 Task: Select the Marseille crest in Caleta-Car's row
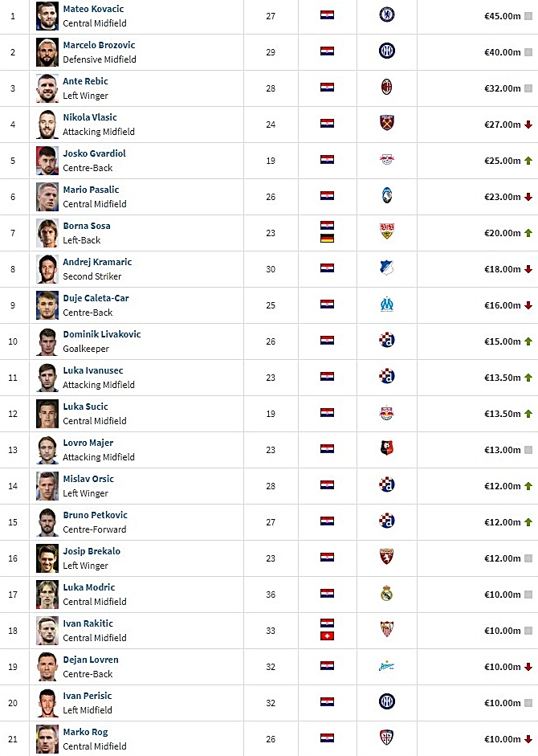pyautogui.click(x=386, y=304)
